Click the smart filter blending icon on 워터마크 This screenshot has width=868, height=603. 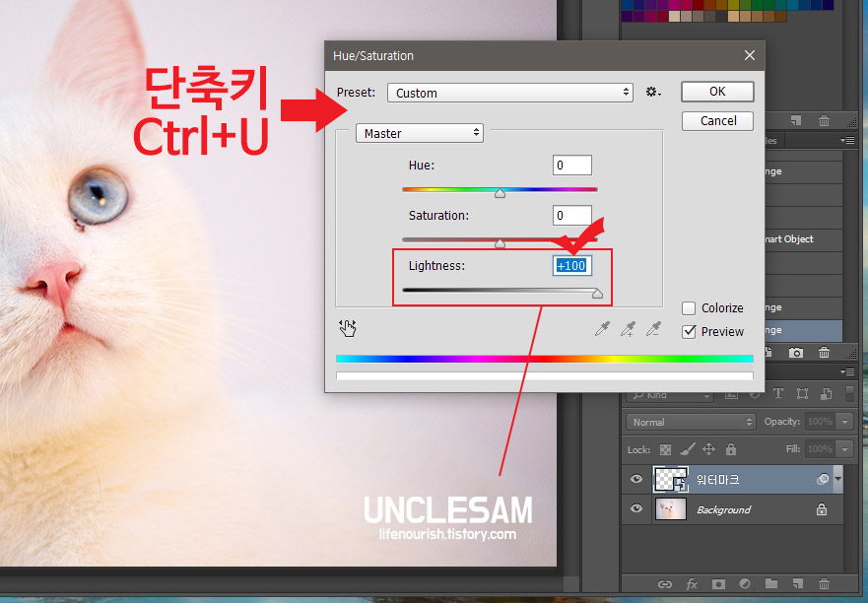pos(823,479)
